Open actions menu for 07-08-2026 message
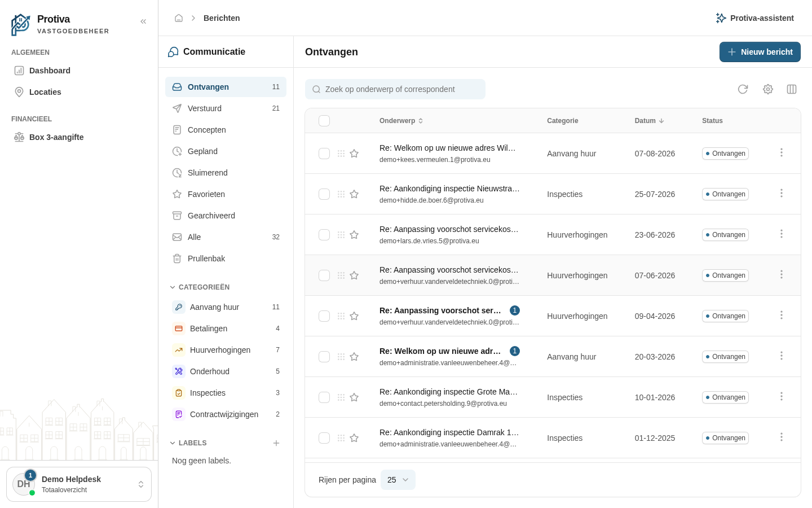 point(782,152)
